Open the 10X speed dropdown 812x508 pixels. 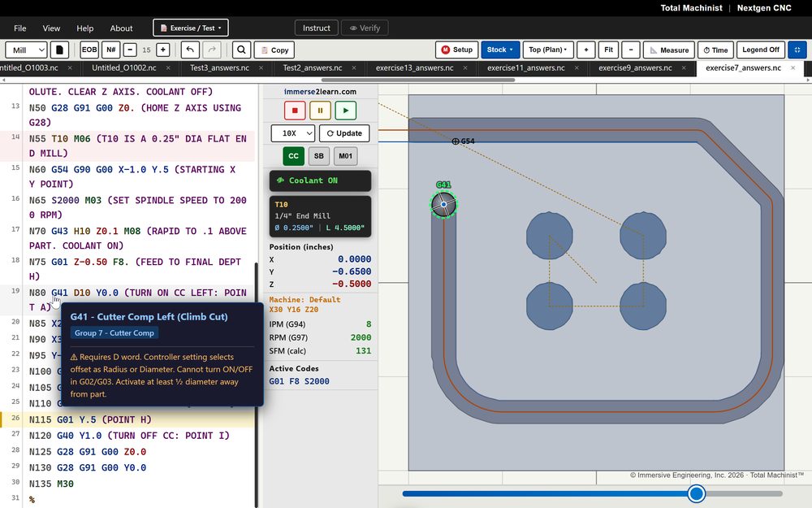click(292, 133)
